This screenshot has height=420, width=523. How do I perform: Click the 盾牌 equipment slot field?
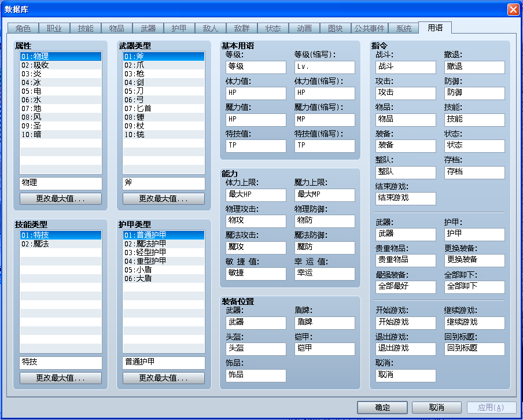click(325, 323)
